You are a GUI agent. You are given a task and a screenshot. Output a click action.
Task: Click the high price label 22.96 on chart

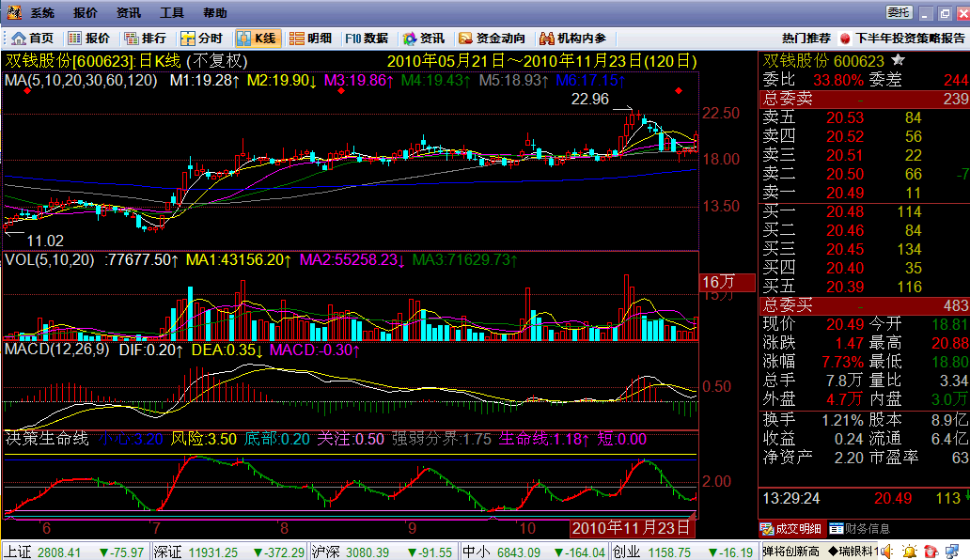pos(589,99)
